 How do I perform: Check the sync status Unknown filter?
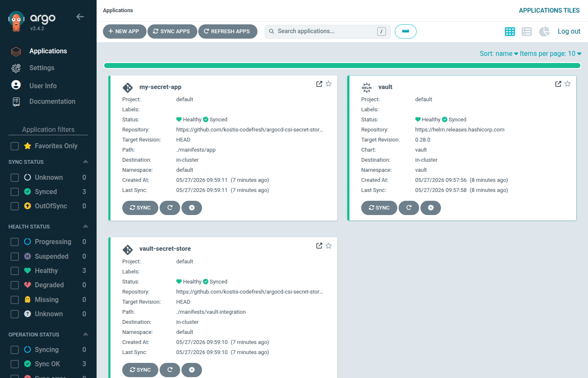click(x=15, y=178)
